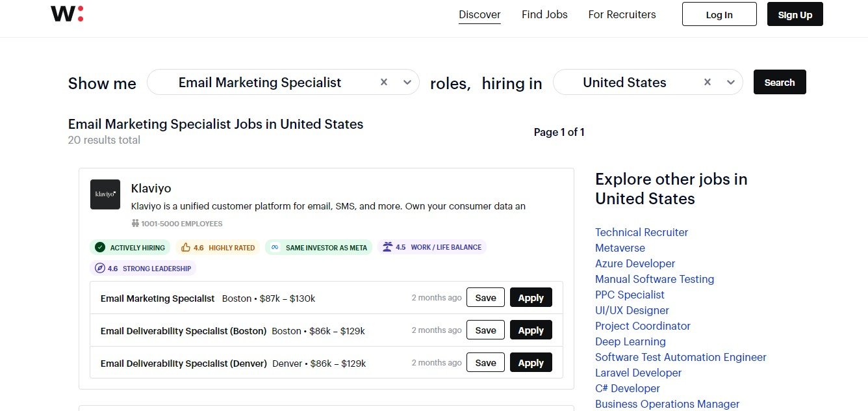Click the Klaviyo company logo

click(x=105, y=194)
